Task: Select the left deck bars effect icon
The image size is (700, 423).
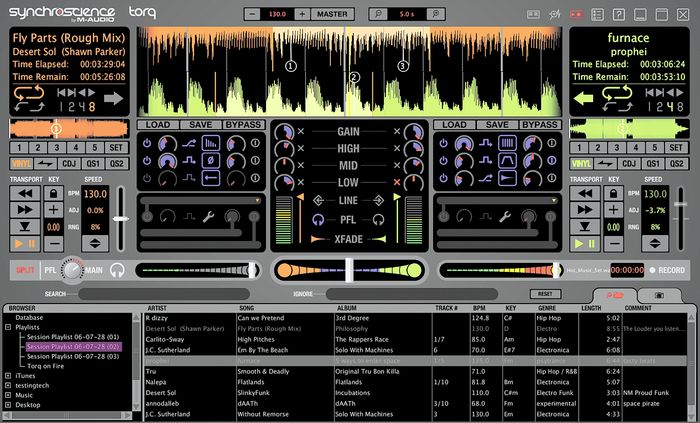Action: [x=211, y=144]
